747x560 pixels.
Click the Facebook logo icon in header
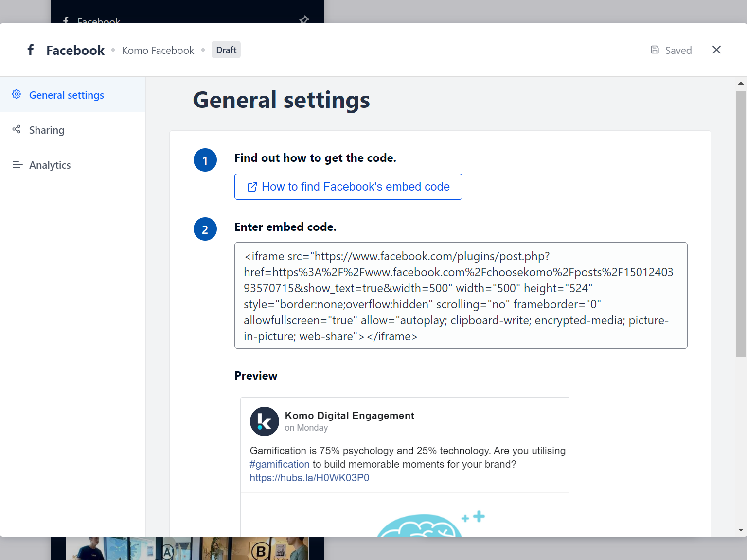point(31,50)
